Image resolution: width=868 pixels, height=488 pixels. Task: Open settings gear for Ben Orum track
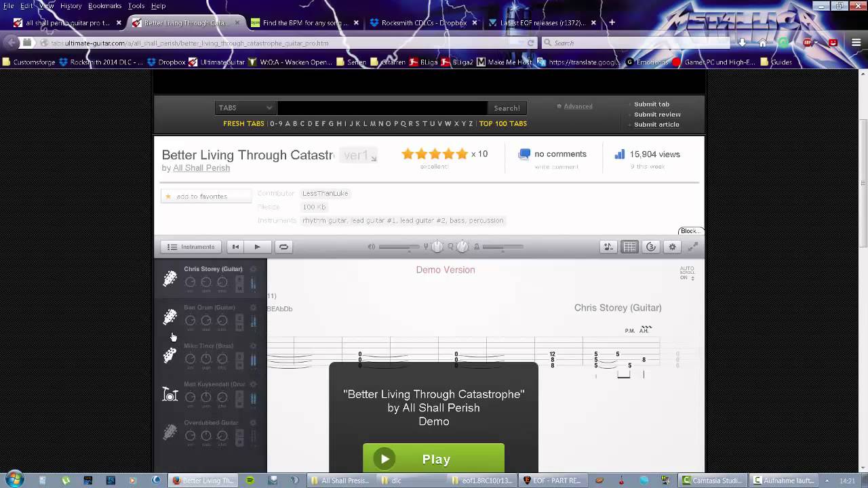[253, 308]
